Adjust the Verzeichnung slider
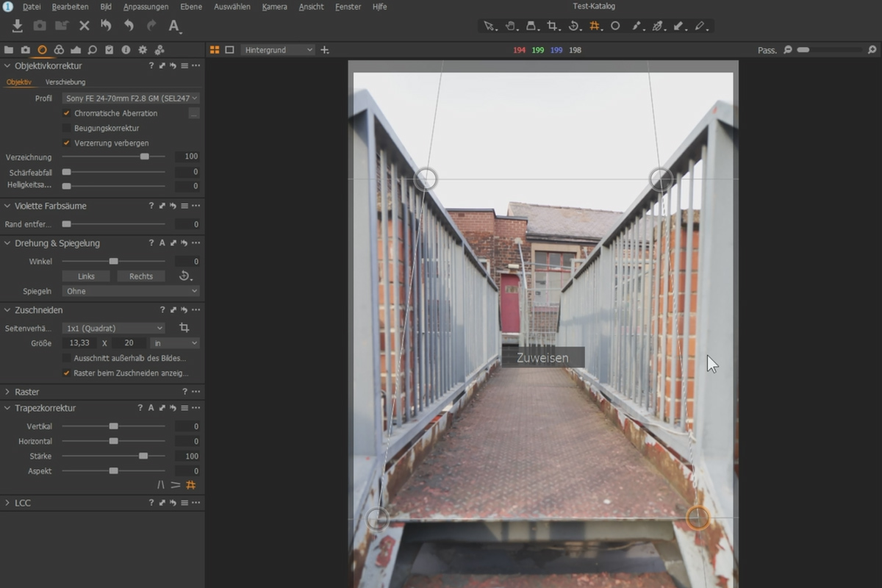 (x=114, y=157)
